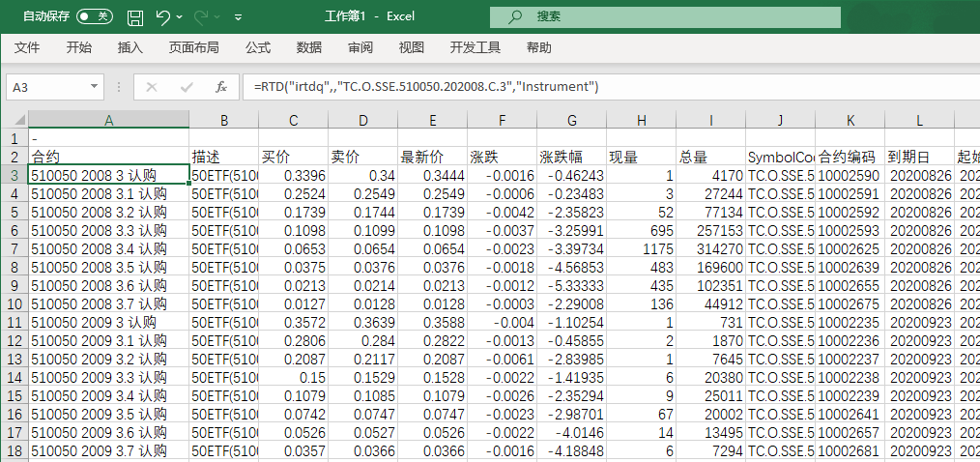This screenshot has width=980, height=462.
Task: Click the 到期日 header cell
Action: tap(919, 157)
